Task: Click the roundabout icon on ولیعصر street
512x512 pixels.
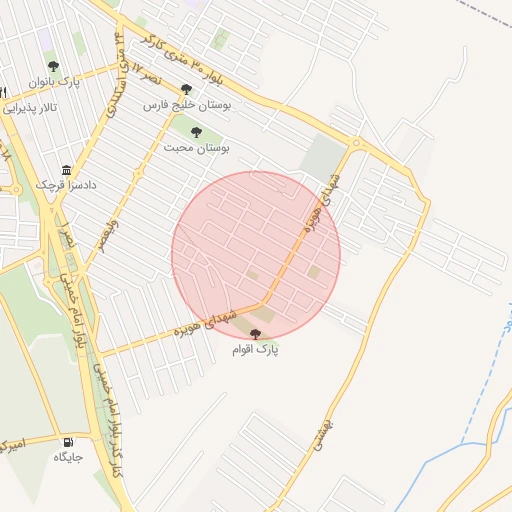Action: click(x=138, y=173)
